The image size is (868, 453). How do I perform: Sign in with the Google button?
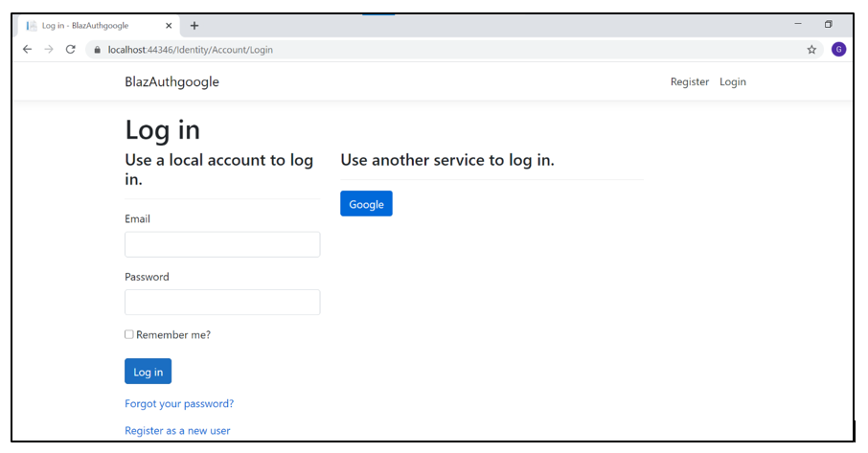pyautogui.click(x=366, y=204)
